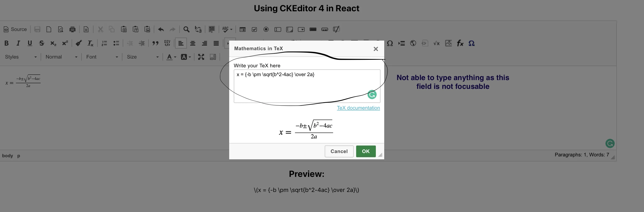Click Cancel in Mathematics in TeX dialog
Screen dimensions: 644x212
click(x=339, y=151)
